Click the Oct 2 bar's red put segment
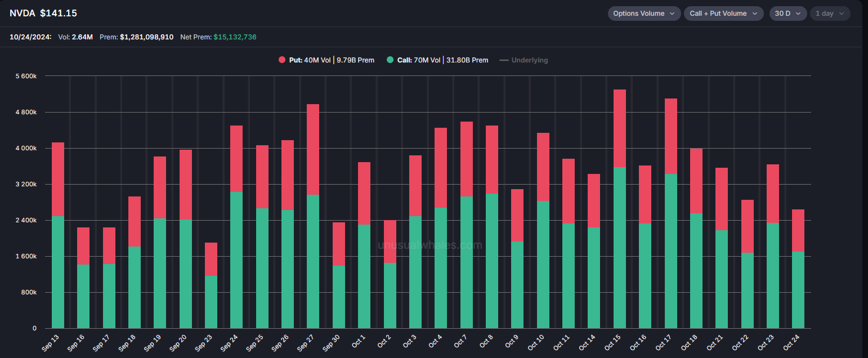Viewport: 868px width, 358px height. 390,241
